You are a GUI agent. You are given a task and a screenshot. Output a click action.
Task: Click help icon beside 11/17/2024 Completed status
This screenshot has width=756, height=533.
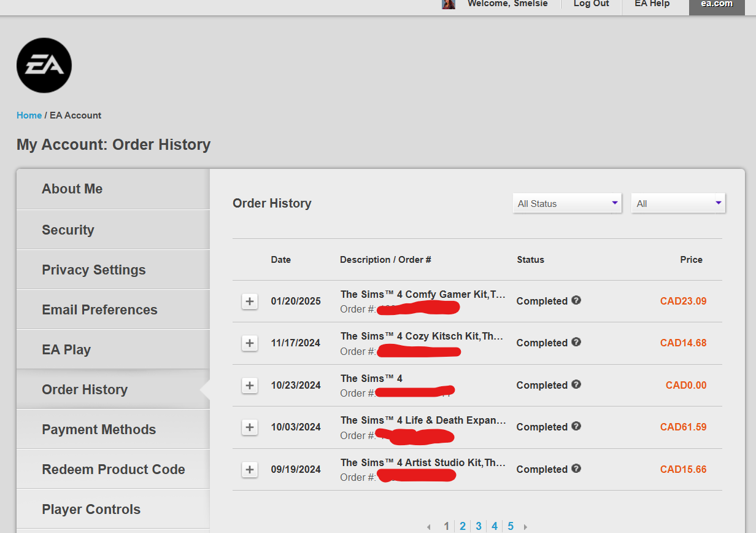[x=576, y=342]
